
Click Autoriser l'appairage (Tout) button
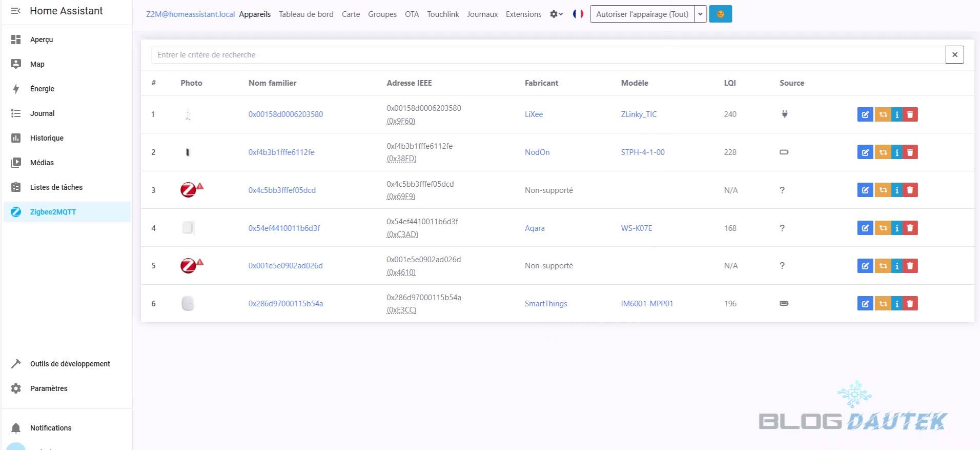[x=642, y=14]
